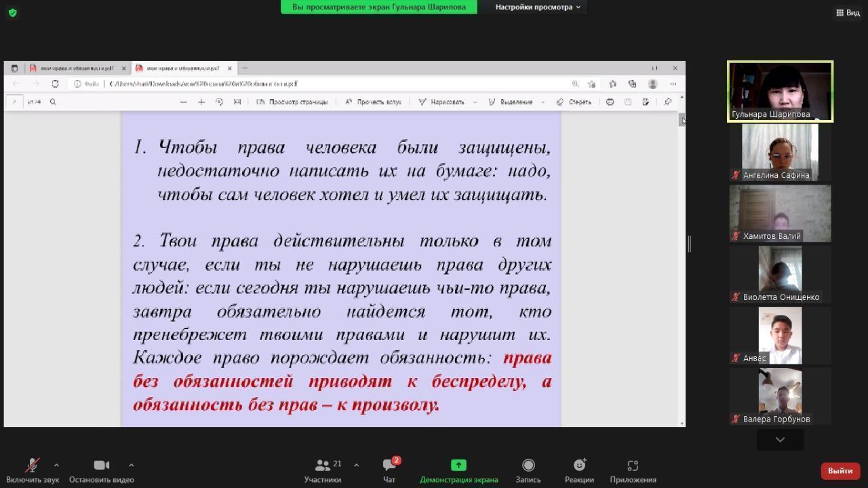This screenshot has width=868, height=488.
Task: Open Настройки просмотра view options dropdown
Action: tap(538, 7)
